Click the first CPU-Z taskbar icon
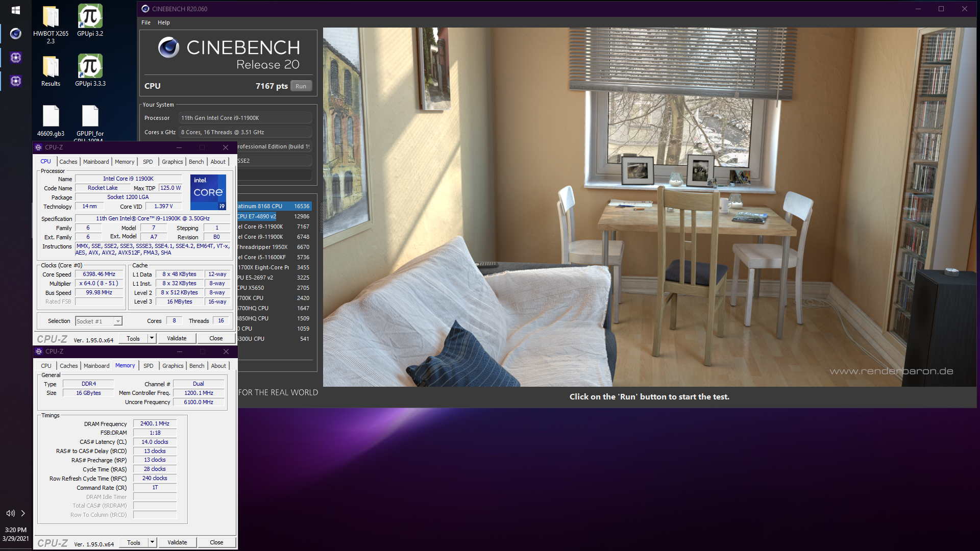The height and width of the screenshot is (551, 980). point(16,57)
